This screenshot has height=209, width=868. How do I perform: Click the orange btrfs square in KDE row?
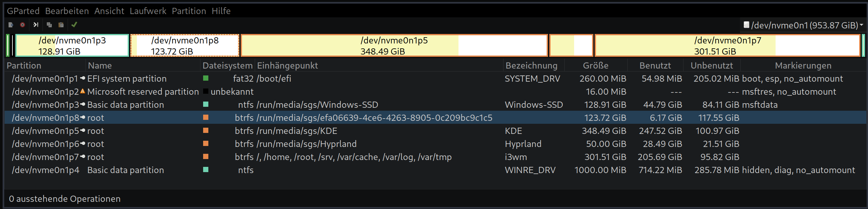(206, 130)
